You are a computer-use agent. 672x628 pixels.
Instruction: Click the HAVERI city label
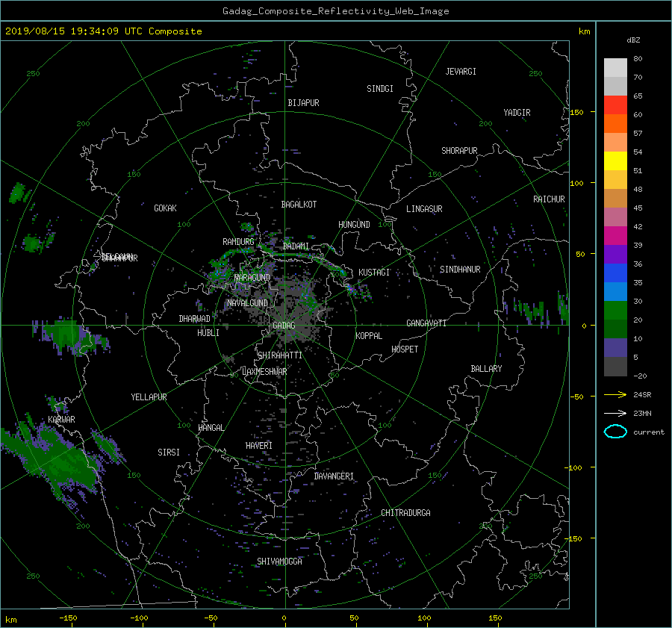coord(259,446)
